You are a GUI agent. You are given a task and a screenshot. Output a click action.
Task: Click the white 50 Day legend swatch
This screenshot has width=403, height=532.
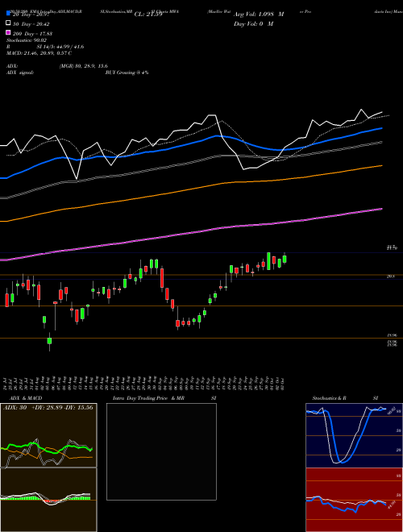(8, 23)
